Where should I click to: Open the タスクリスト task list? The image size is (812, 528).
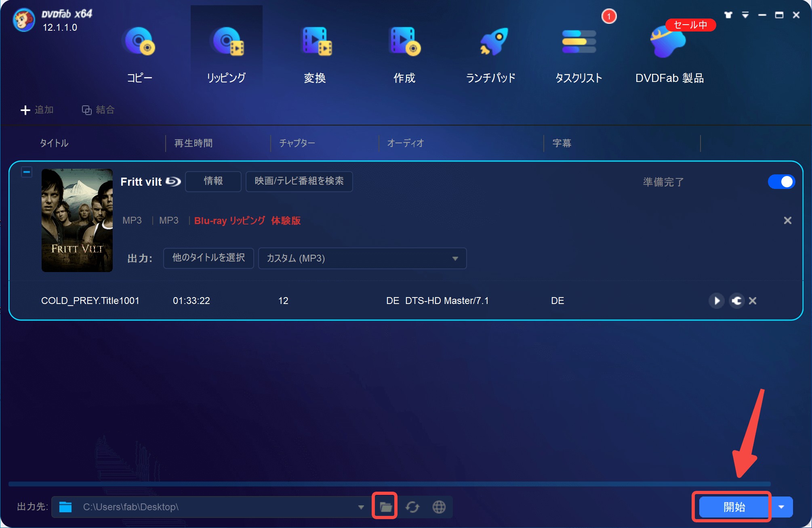click(579, 54)
